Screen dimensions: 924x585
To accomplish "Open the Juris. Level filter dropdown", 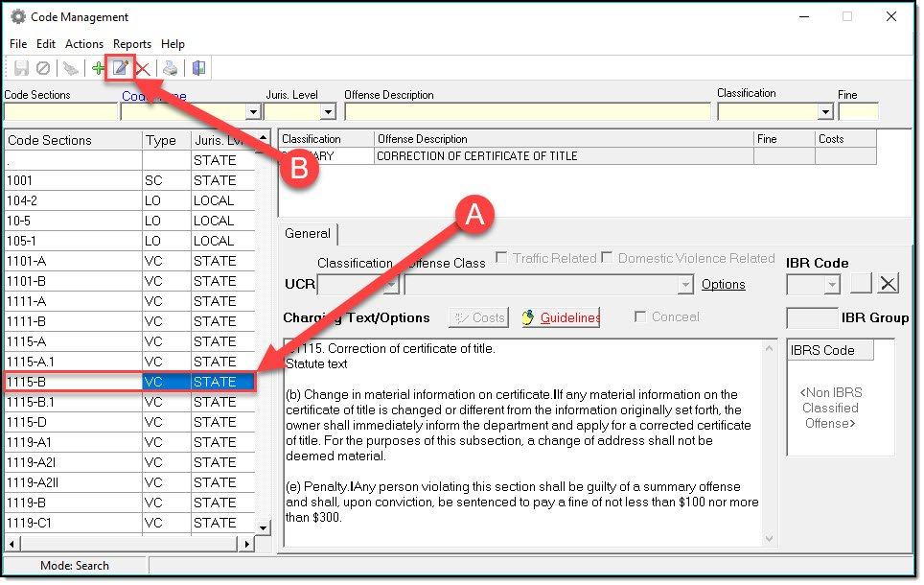I will 328,112.
